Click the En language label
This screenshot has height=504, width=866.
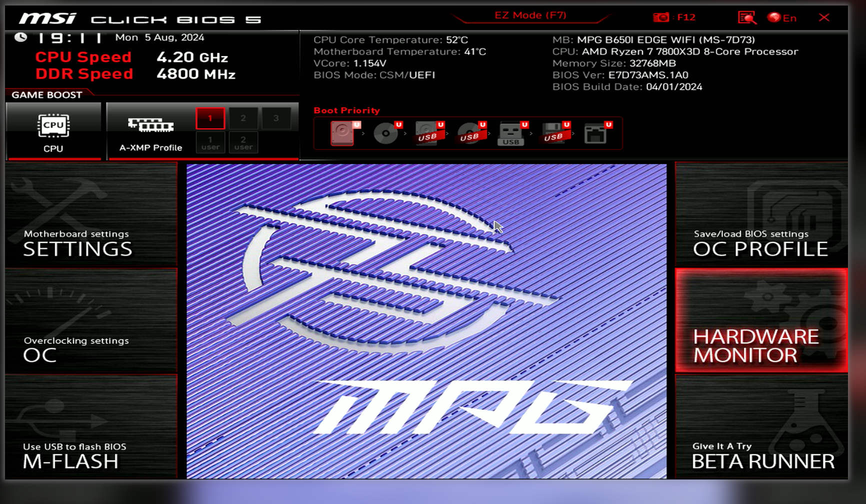tap(789, 18)
